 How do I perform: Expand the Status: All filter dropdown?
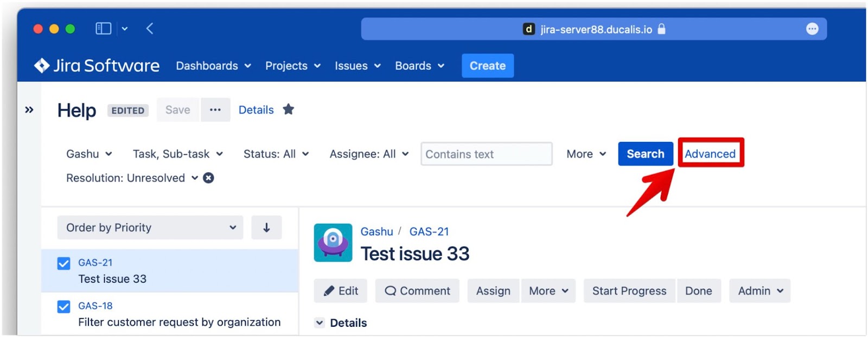point(276,154)
